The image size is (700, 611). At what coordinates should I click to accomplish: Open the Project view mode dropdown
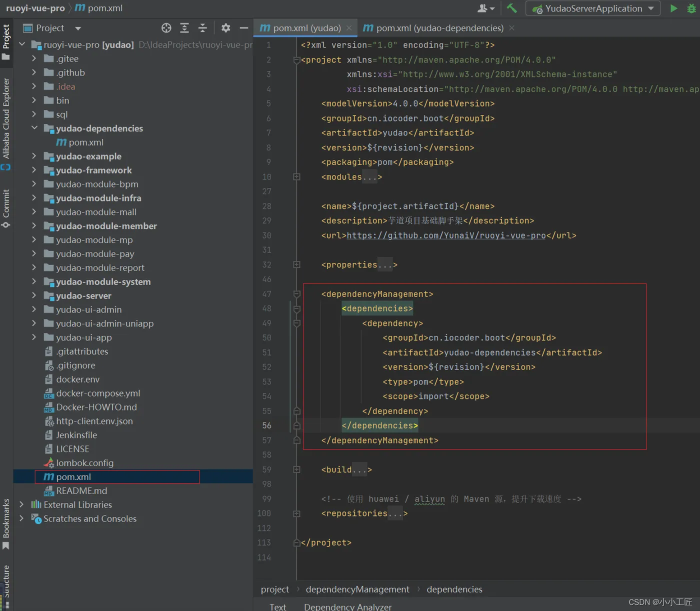[x=78, y=28]
